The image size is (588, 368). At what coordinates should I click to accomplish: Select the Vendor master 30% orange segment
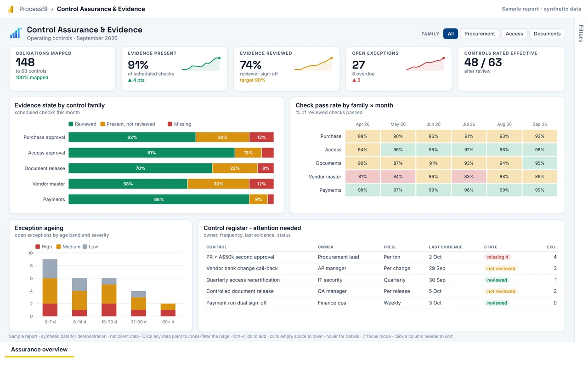tap(218, 184)
